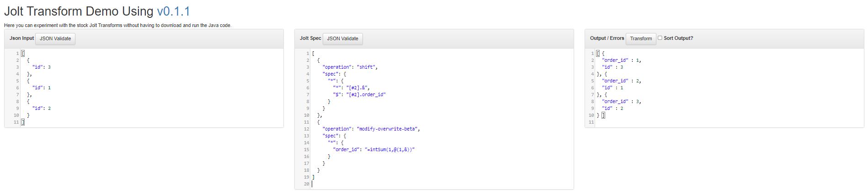Enable the Sort Output checkbox
Viewport: 868px width, 191px height.
pos(660,38)
